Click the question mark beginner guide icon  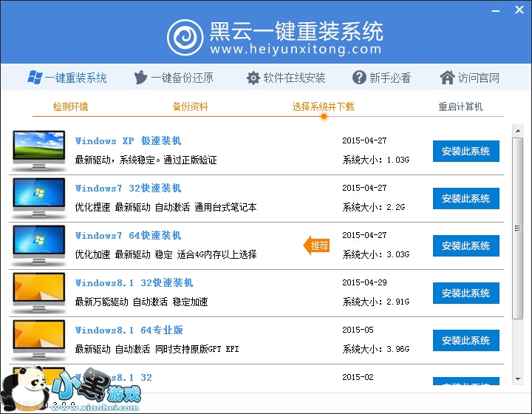[x=359, y=78]
